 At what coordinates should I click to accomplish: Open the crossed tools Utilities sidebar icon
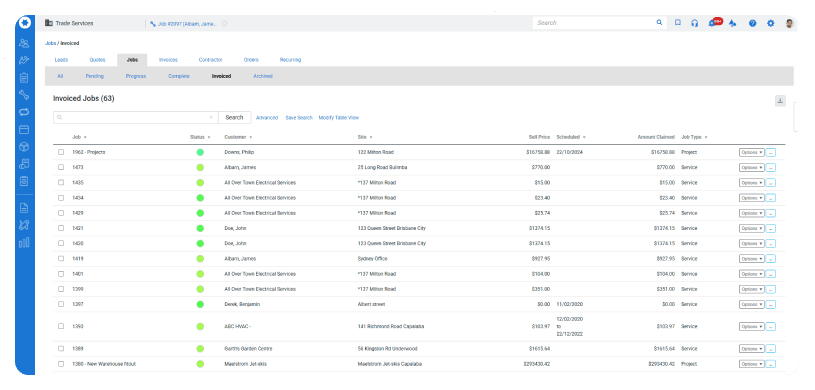(x=24, y=225)
